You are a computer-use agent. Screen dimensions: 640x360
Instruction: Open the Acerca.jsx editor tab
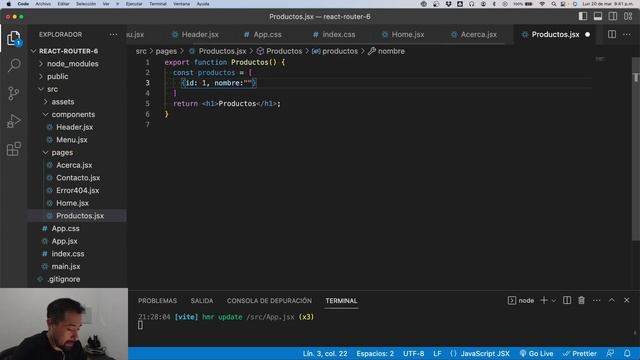point(473,35)
